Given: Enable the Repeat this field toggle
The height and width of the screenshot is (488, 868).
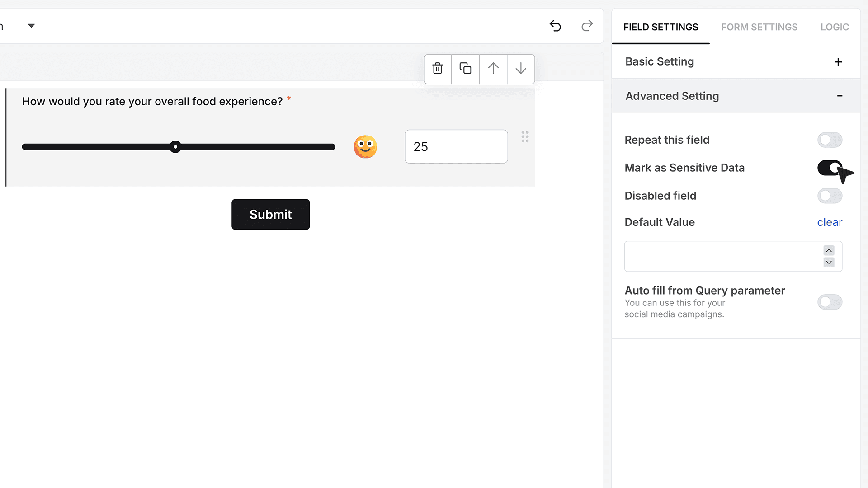Looking at the screenshot, I should [830, 140].
